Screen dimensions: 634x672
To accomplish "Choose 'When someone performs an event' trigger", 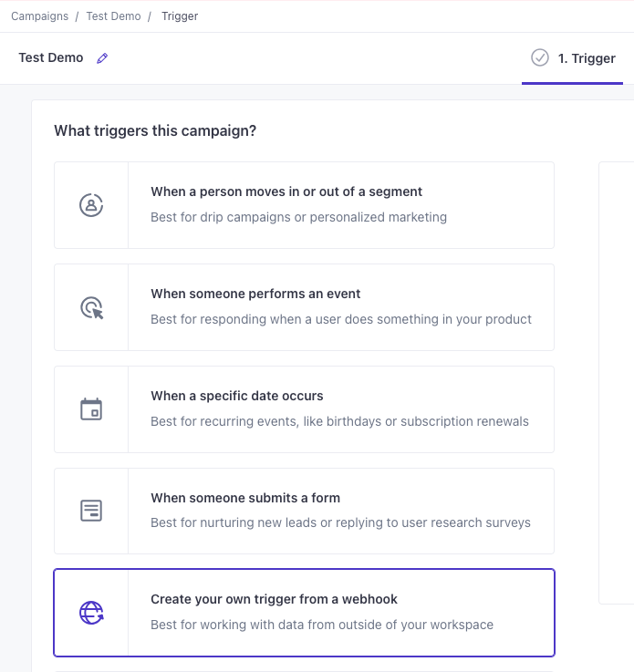I will point(255,294).
